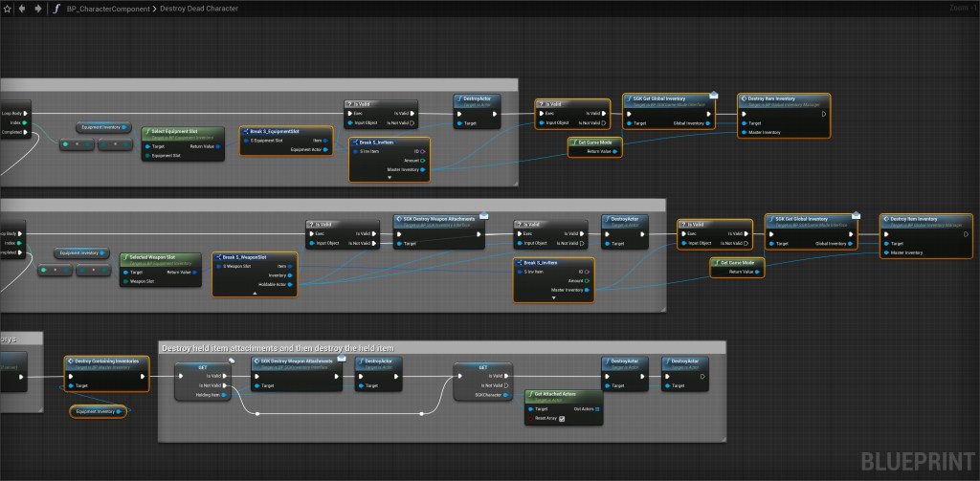Click the Out Actors array pin

[601, 408]
